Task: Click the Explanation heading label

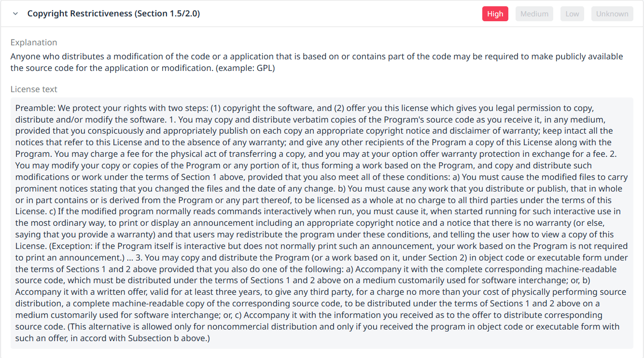Action: pyautogui.click(x=34, y=42)
